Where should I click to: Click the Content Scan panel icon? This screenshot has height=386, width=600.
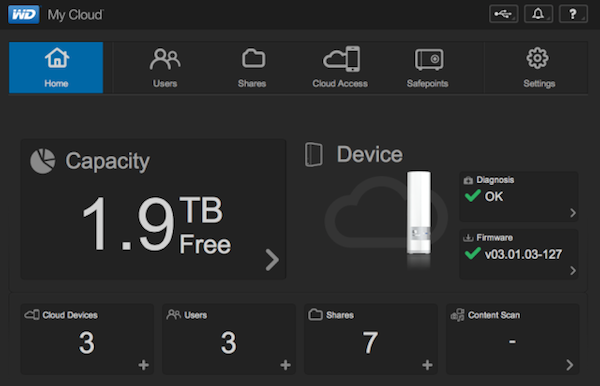click(457, 315)
